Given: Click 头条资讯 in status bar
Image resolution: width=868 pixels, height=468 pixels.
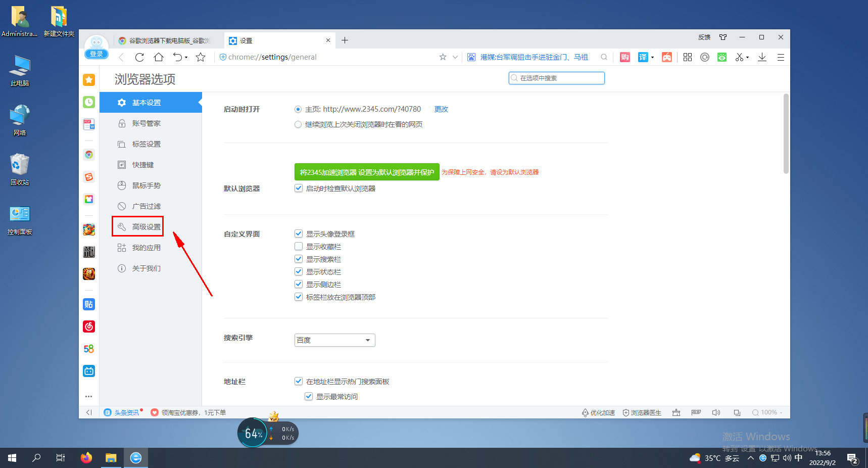Looking at the screenshot, I should point(122,412).
